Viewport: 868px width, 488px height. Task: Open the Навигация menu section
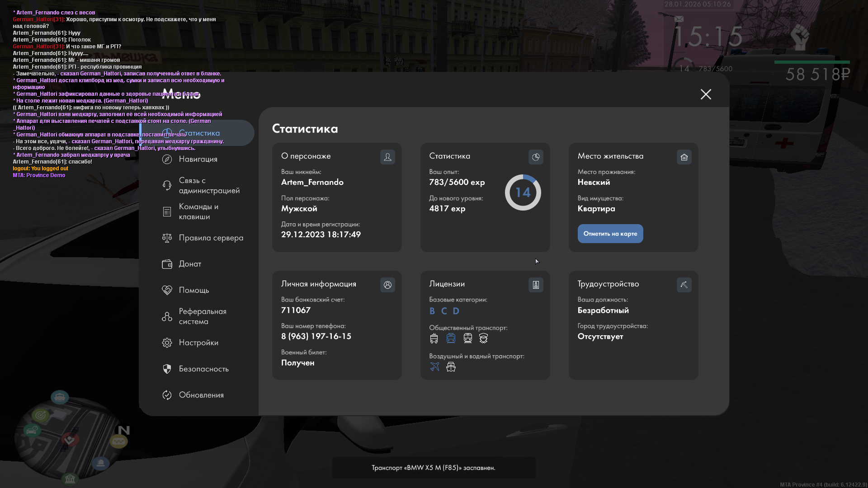[x=198, y=159]
